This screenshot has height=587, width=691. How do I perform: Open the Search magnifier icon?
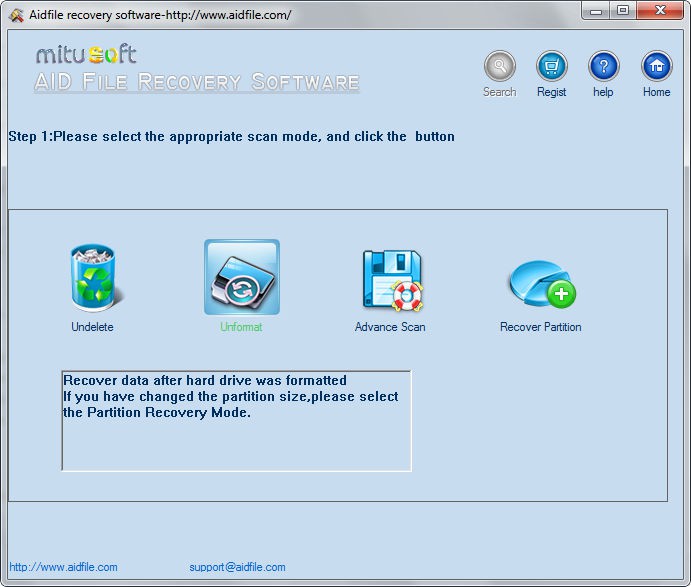click(x=500, y=66)
